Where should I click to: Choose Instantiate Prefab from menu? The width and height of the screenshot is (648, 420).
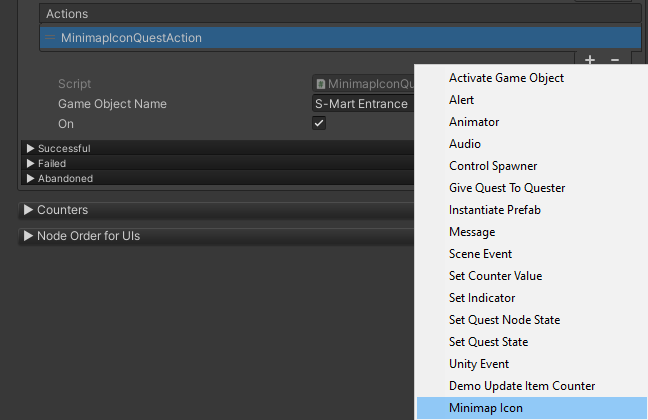click(531, 210)
